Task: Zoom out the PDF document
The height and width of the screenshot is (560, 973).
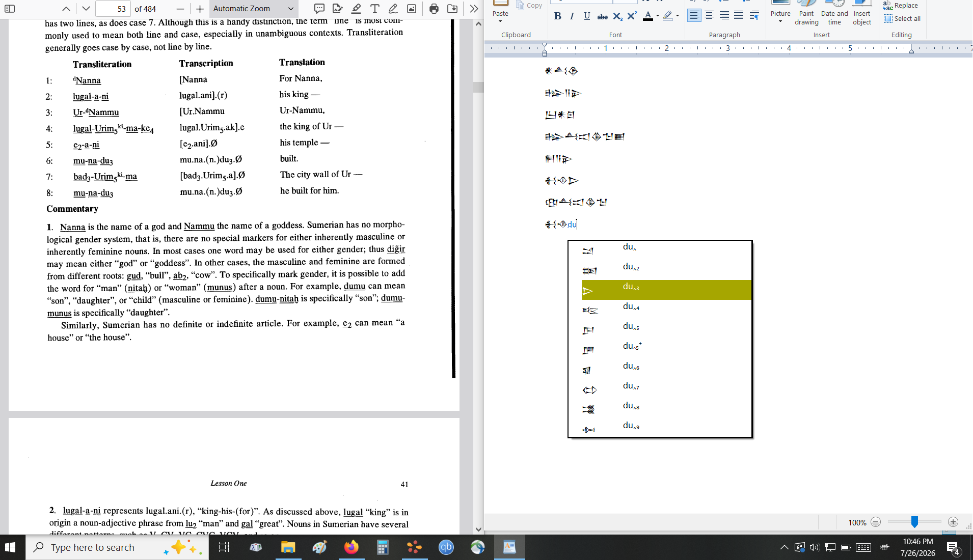Action: (x=180, y=9)
